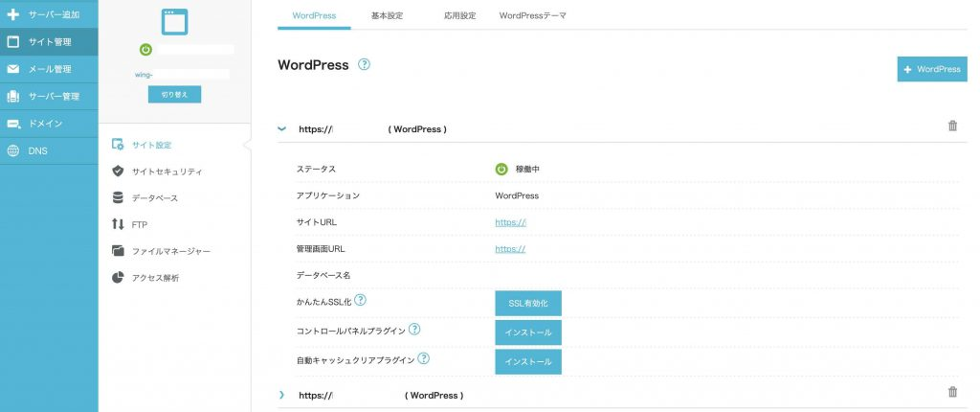Click the 切り替え button

(x=174, y=94)
